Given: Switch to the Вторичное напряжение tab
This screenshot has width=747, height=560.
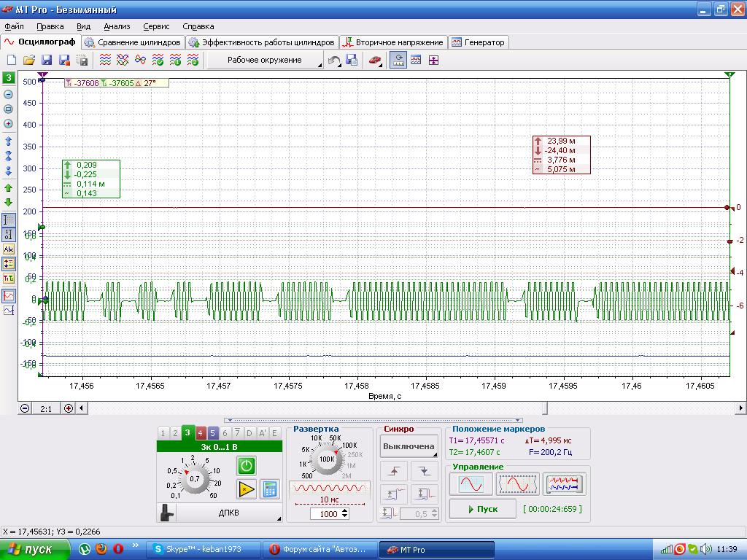Looking at the screenshot, I should pos(393,42).
